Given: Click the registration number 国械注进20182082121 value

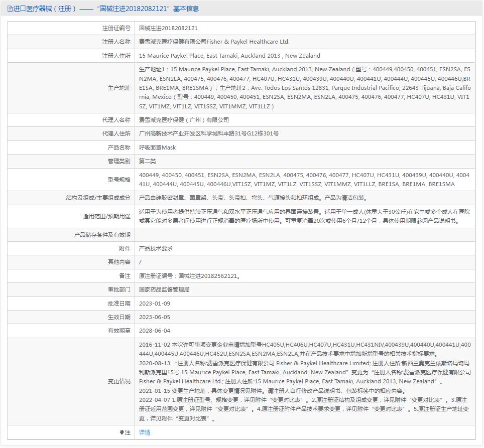Looking at the screenshot, I should pos(168,29).
